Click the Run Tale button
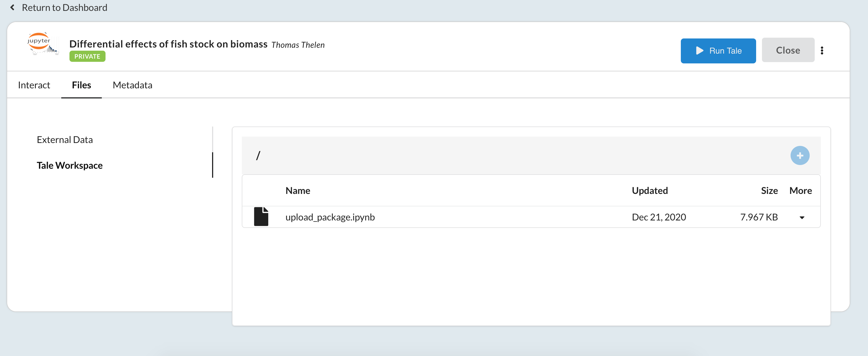868x356 pixels. click(x=718, y=51)
